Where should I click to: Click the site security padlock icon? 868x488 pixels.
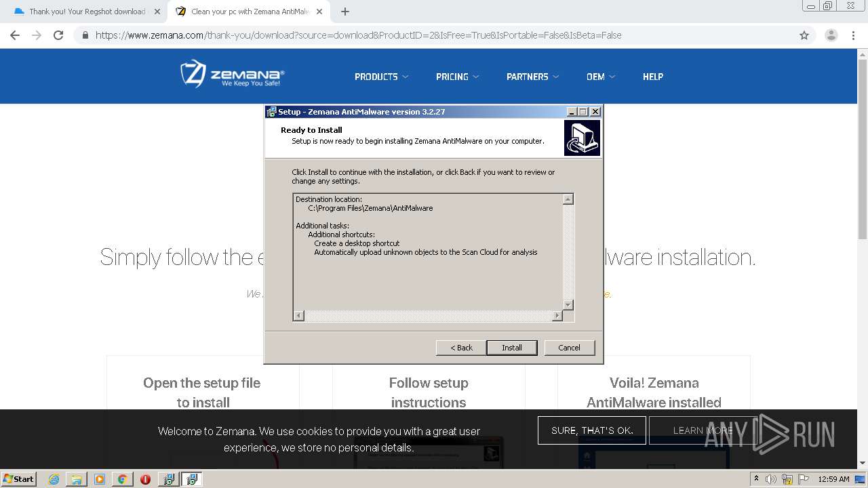click(85, 35)
